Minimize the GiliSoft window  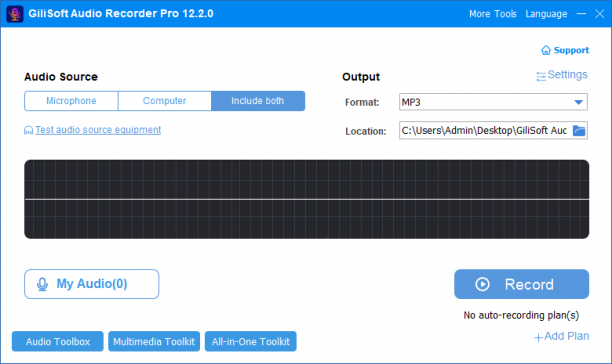pyautogui.click(x=581, y=14)
